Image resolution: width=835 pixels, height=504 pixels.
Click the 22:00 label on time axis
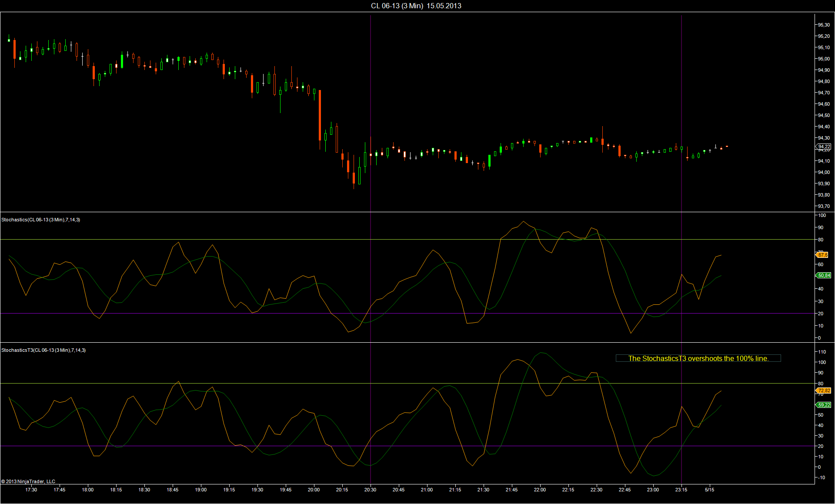[x=540, y=490]
